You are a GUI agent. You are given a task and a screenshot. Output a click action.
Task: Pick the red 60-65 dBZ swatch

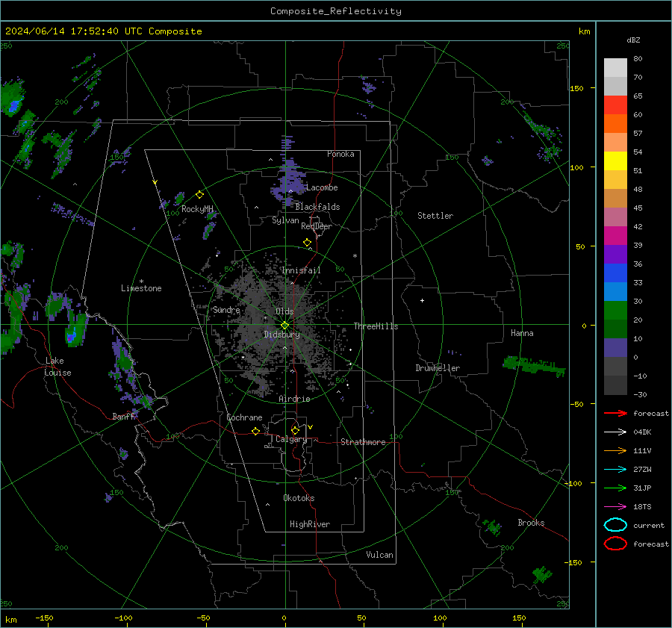615,105
